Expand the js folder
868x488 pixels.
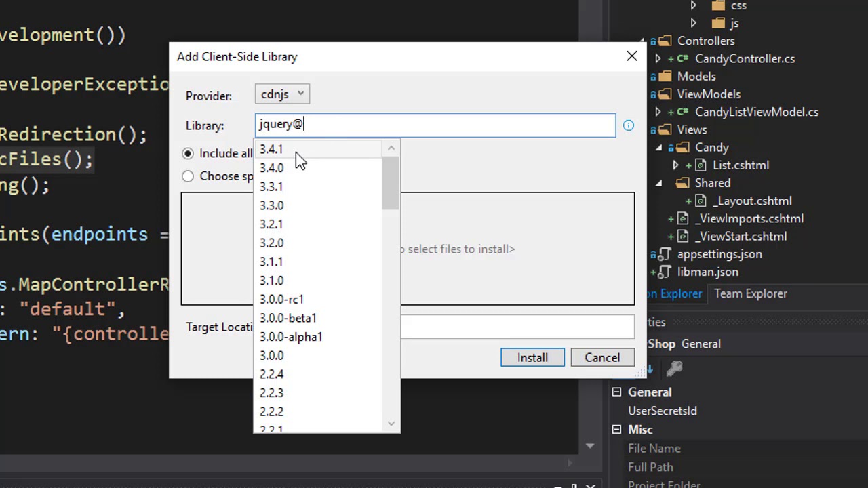[x=693, y=23]
